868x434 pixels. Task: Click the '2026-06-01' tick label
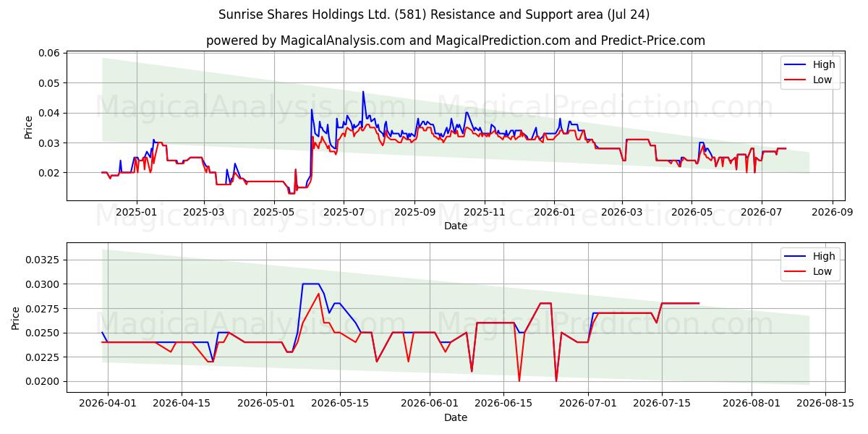431,404
